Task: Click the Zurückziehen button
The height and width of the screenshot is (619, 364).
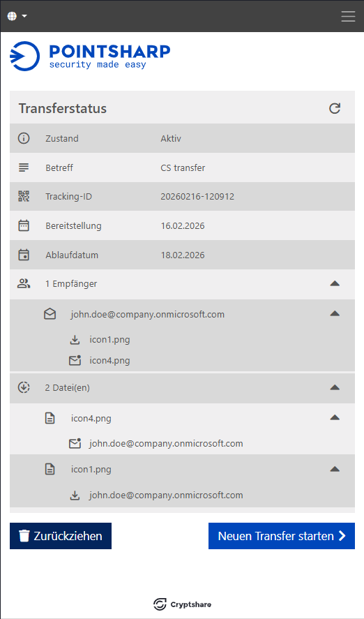Action: (61, 536)
